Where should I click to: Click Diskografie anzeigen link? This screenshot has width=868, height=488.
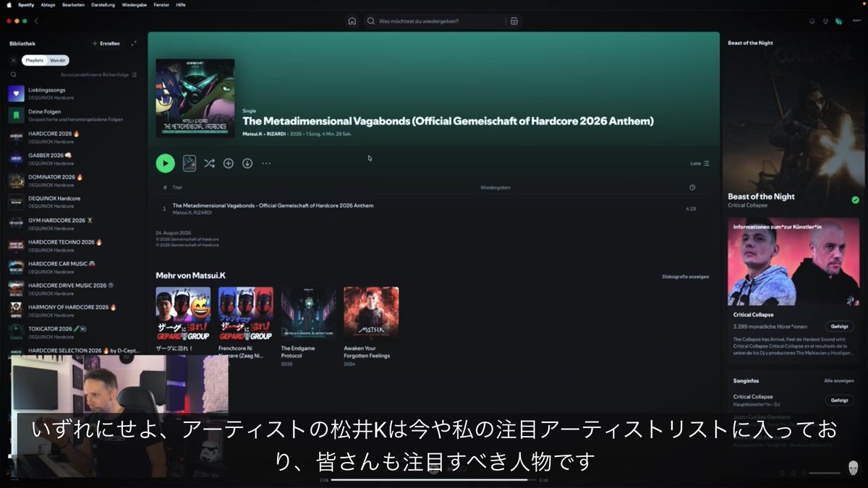tap(686, 276)
